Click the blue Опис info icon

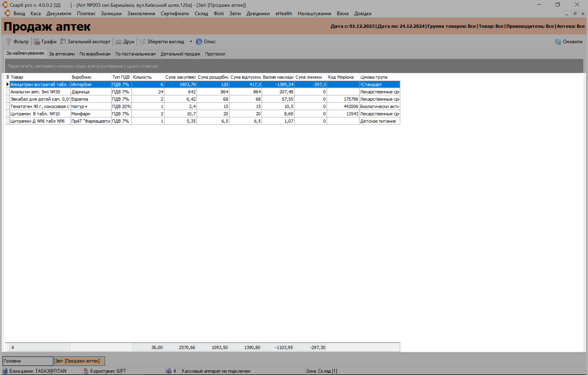coord(199,42)
